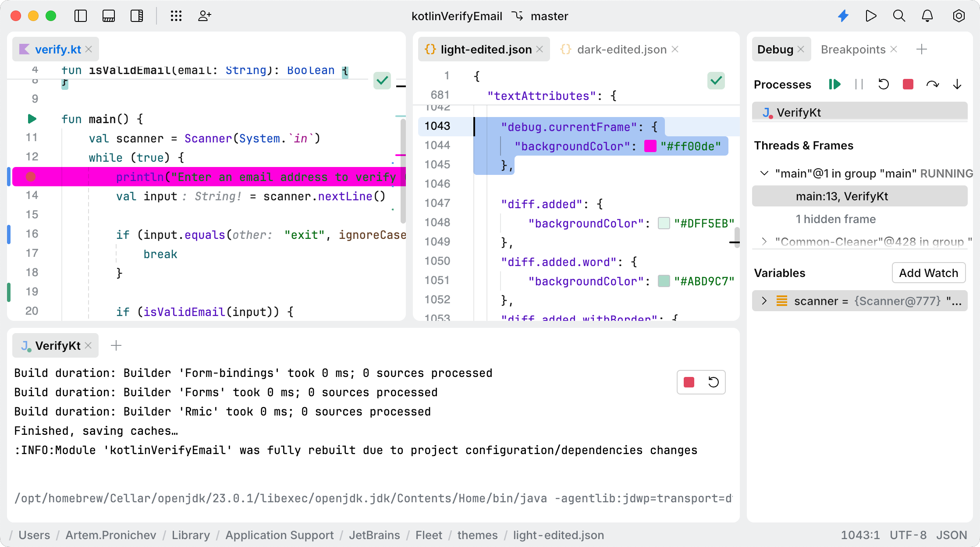Open the Fleet Smart Mode lightning icon
The image size is (980, 547).
coord(843,16)
